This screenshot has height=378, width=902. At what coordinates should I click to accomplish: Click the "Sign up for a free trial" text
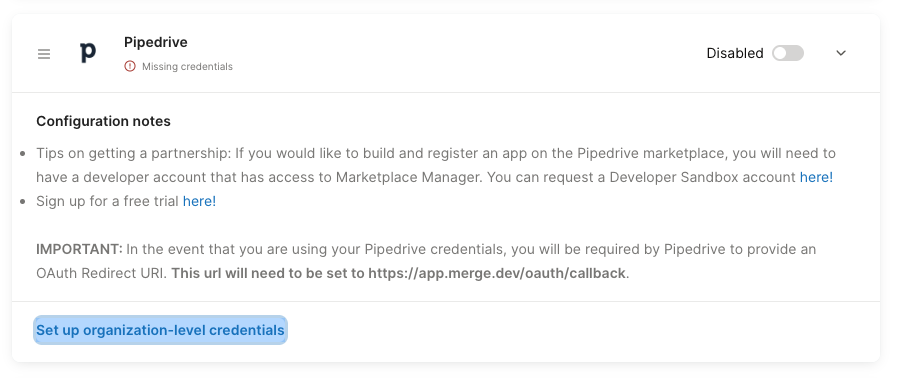pos(108,201)
